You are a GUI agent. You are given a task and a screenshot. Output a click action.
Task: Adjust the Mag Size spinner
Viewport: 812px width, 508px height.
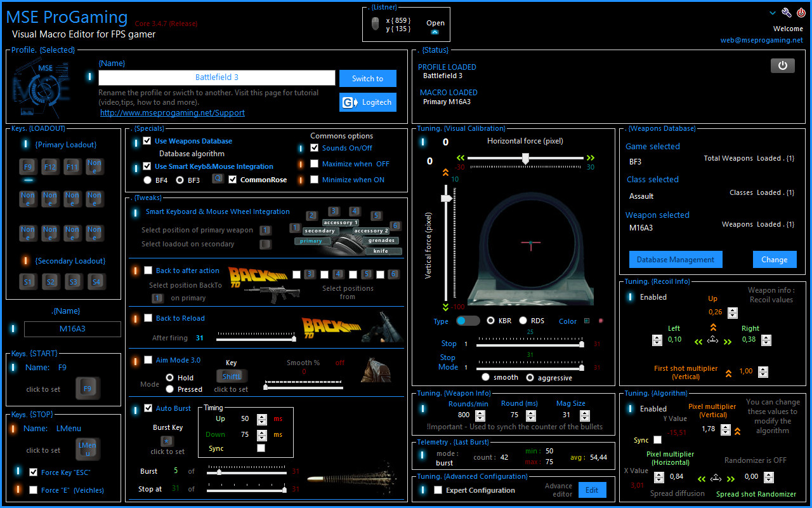[x=584, y=415]
